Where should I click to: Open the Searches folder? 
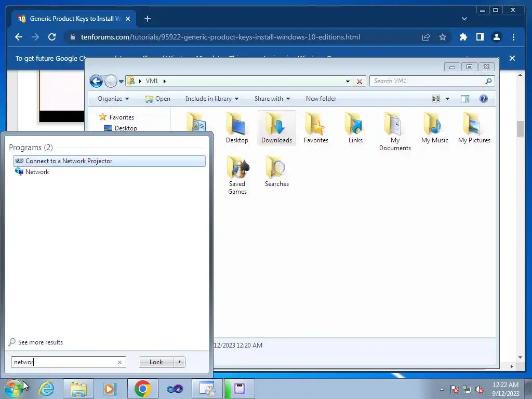[x=276, y=171]
